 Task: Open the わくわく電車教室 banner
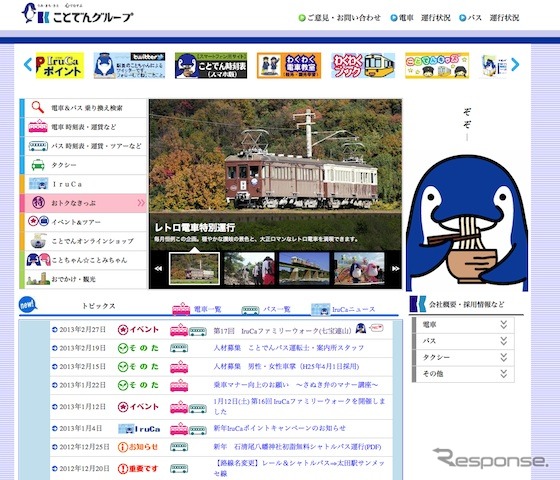[289, 65]
